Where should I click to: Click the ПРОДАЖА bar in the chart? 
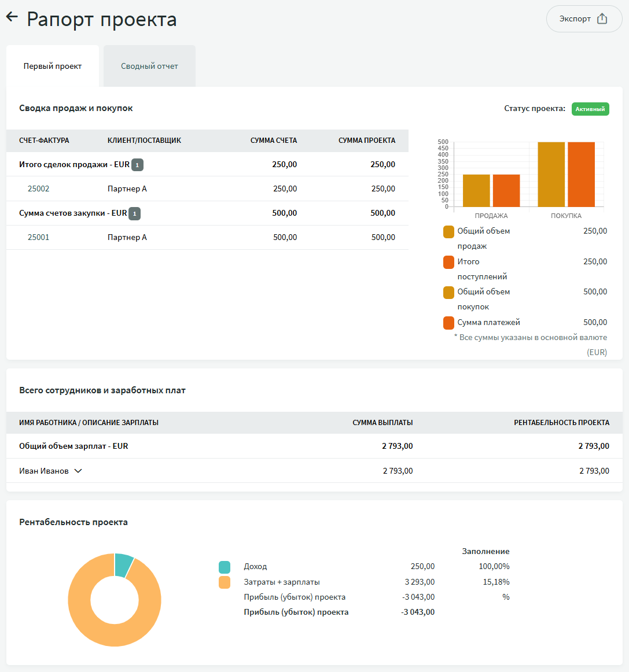476,190
